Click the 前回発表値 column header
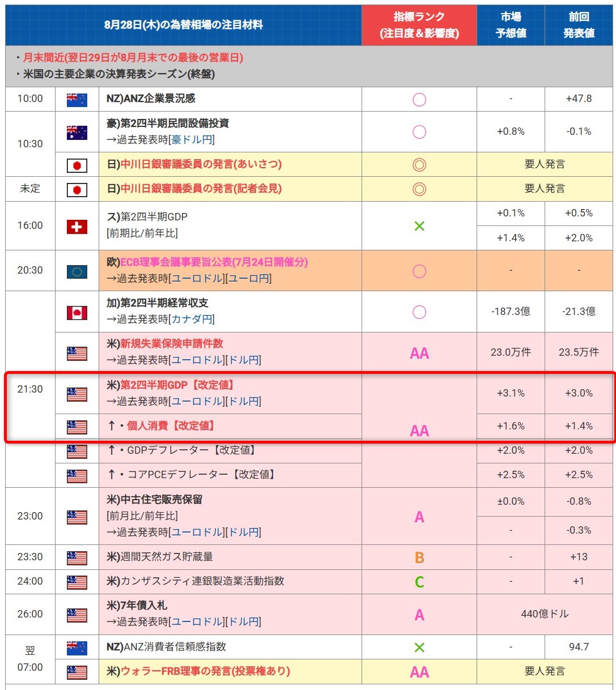Image resolution: width=616 pixels, height=690 pixels. pos(579,25)
